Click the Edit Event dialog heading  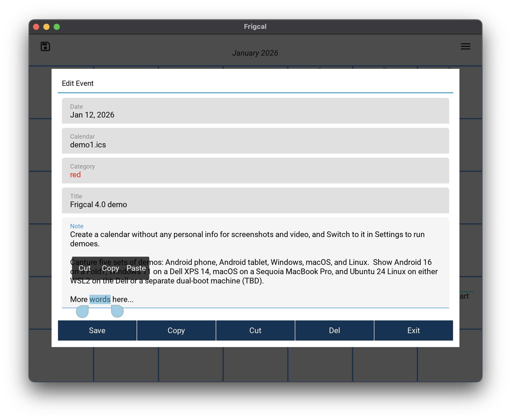point(78,83)
